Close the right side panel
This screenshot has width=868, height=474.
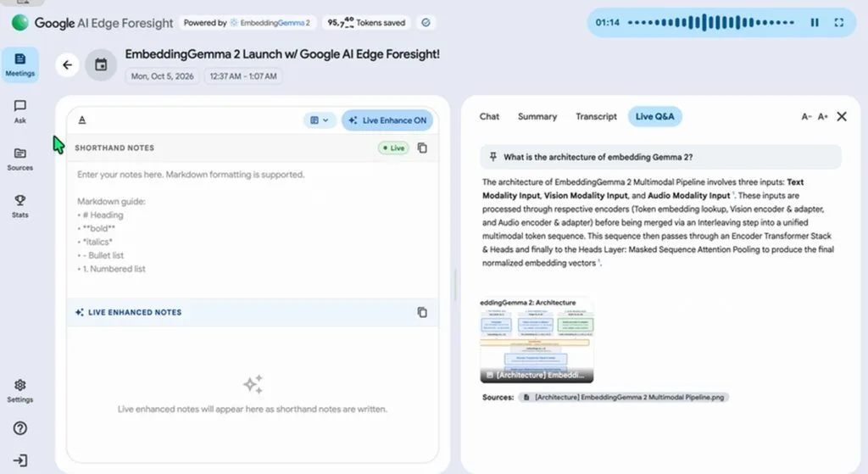(x=842, y=116)
